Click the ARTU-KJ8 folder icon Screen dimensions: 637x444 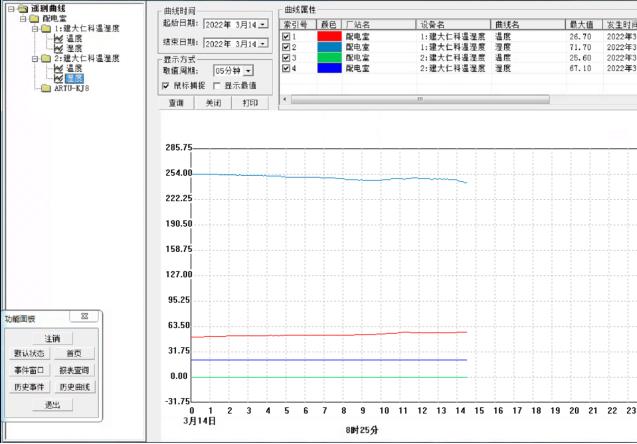pos(47,88)
